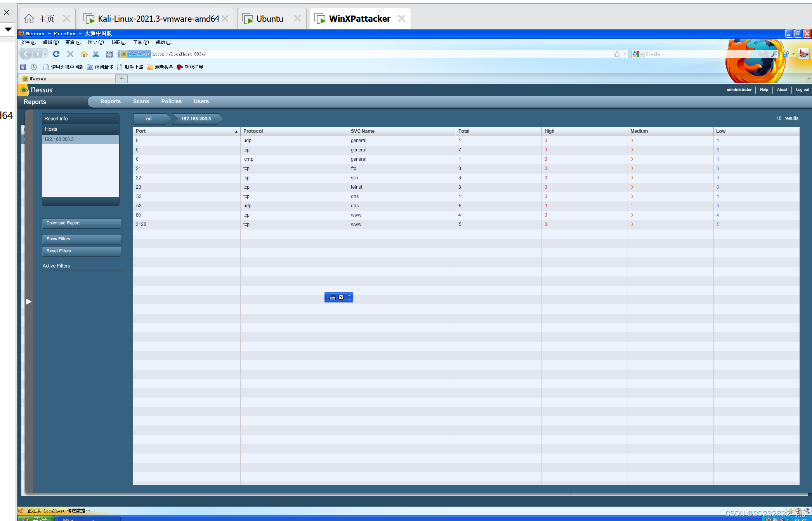812x521 pixels.
Task: Open the address bar history dropdown arrow
Action: [625, 54]
